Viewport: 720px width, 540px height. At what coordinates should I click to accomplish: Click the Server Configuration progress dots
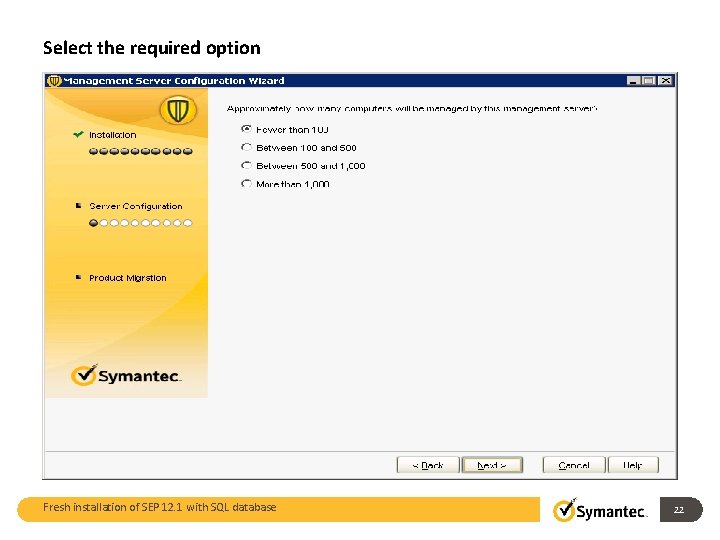pyautogui.click(x=141, y=223)
